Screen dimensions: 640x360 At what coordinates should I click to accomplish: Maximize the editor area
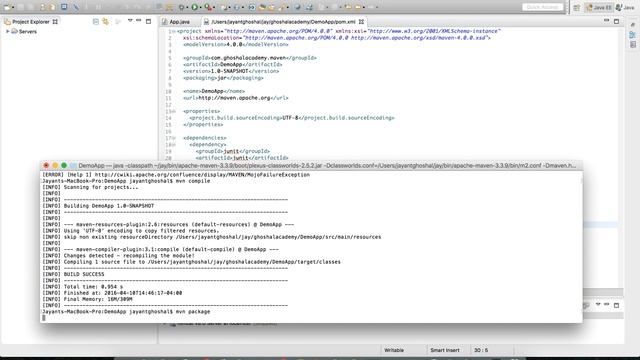coord(616,21)
